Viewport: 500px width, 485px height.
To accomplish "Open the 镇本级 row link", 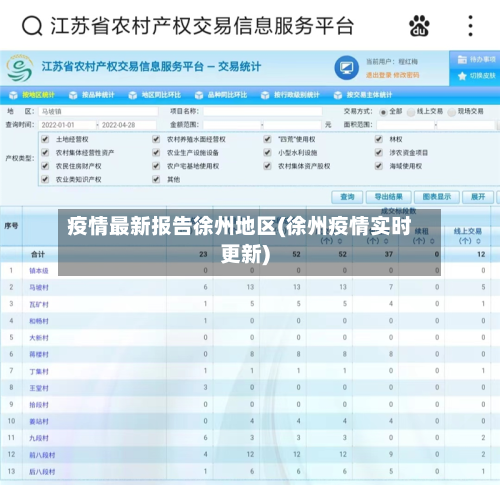I will pos(39,271).
